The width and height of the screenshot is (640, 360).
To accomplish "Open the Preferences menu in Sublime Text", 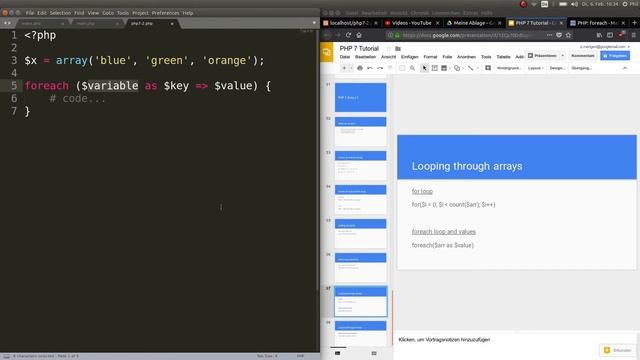I will tap(165, 13).
